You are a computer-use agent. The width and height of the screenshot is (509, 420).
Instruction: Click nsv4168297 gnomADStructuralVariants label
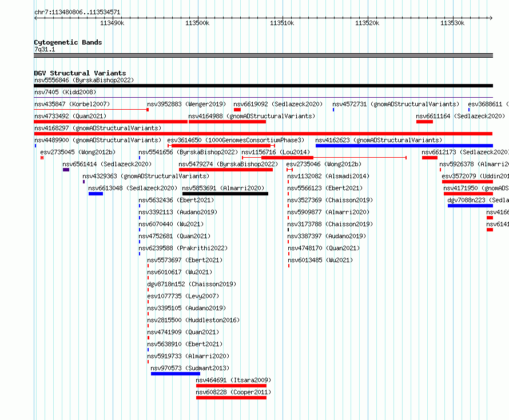pos(98,128)
